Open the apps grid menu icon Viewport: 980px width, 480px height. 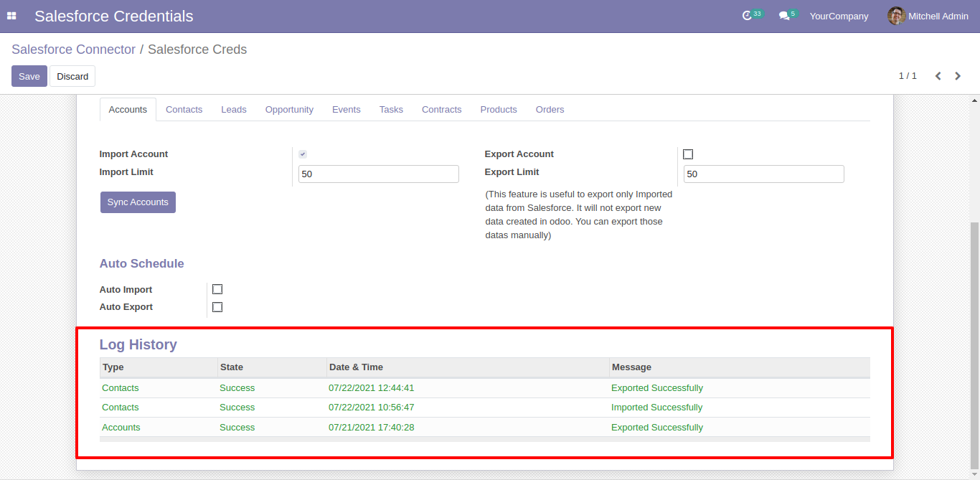click(11, 16)
